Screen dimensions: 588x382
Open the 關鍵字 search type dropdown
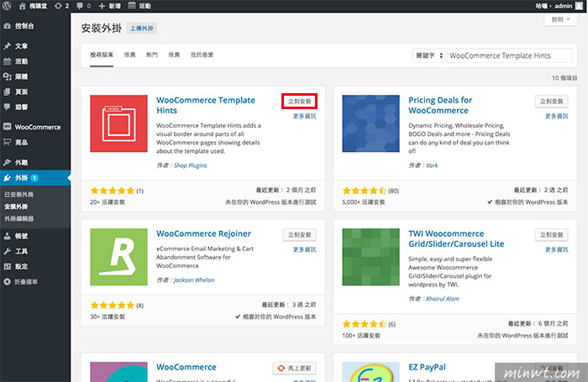coord(429,55)
